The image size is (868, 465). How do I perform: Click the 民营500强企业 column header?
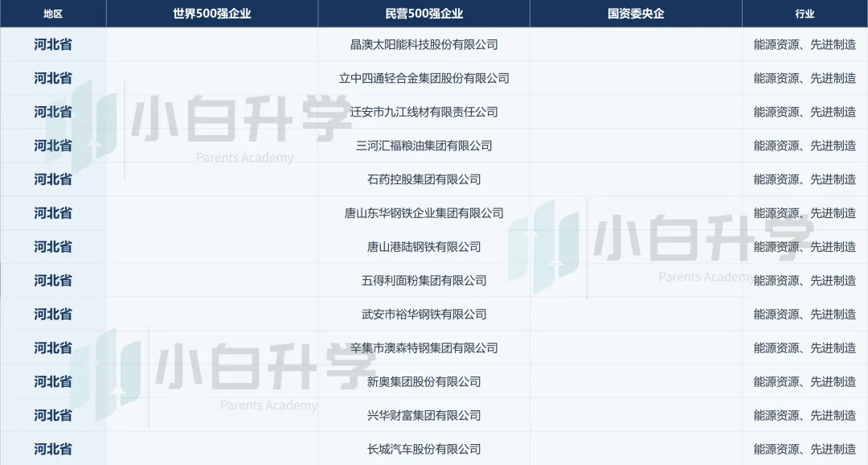(424, 14)
